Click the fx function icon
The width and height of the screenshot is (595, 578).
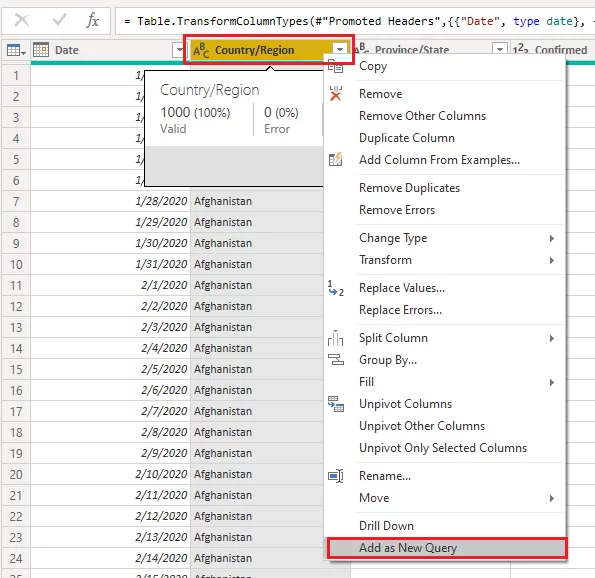pos(93,20)
